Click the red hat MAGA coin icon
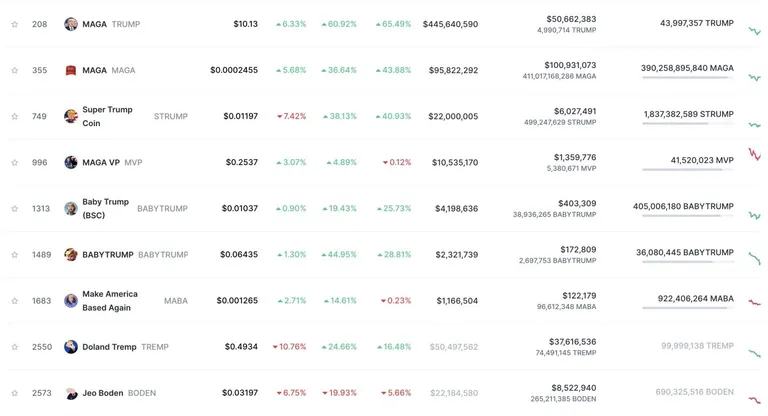Screen dimensions: 768x416 [71, 70]
